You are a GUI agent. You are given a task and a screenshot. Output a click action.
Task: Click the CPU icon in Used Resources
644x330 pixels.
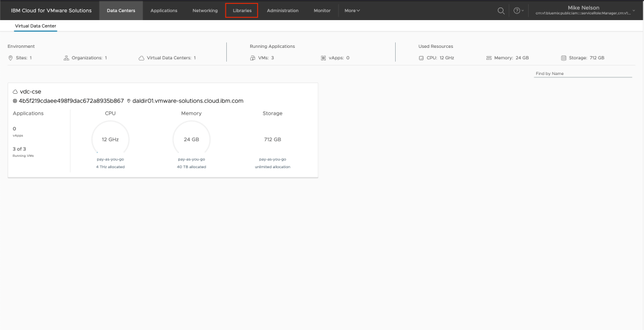tap(422, 58)
